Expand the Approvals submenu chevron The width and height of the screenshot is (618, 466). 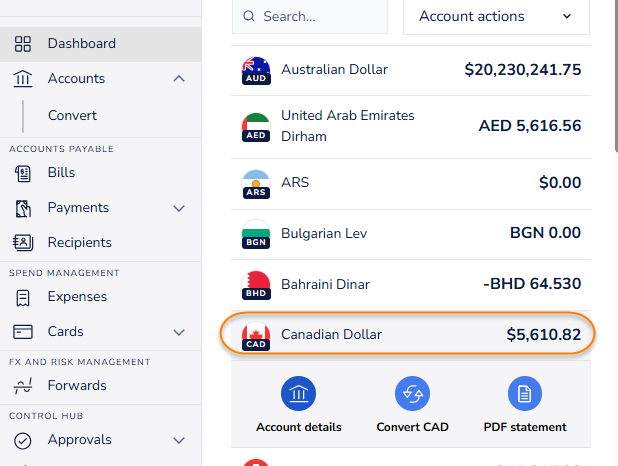coord(179,440)
